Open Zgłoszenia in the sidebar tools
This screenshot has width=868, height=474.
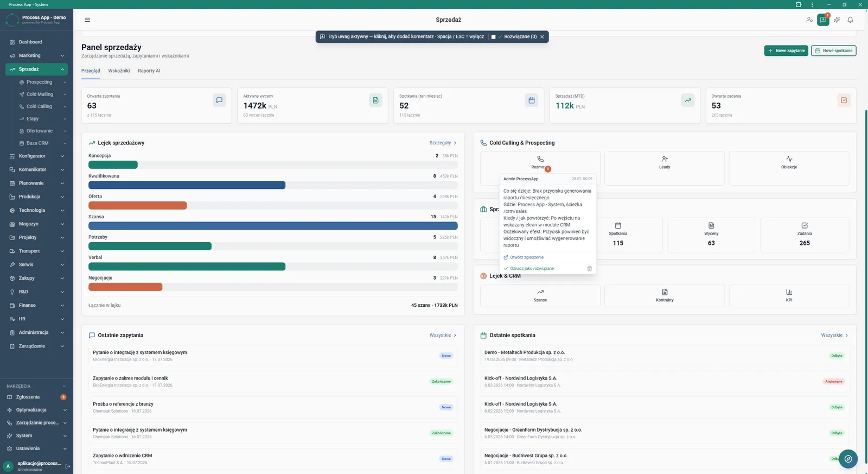36,397
